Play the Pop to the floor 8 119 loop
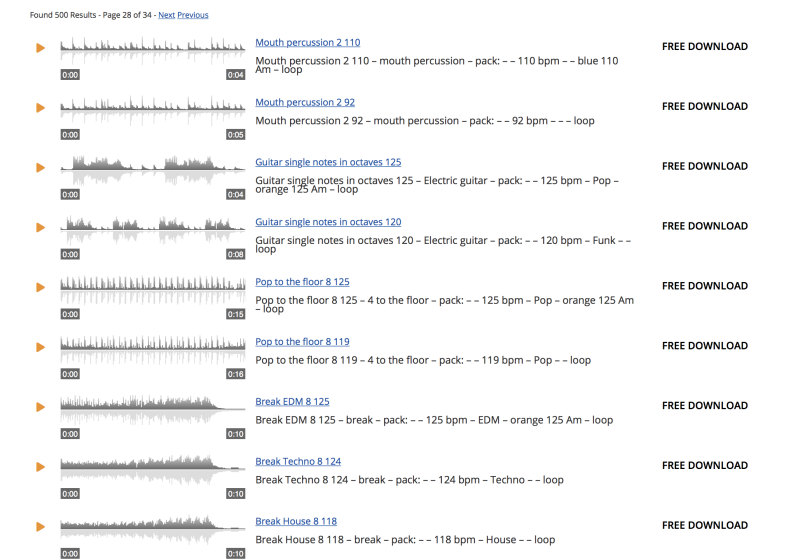This screenshot has height=560, width=800. point(40,347)
